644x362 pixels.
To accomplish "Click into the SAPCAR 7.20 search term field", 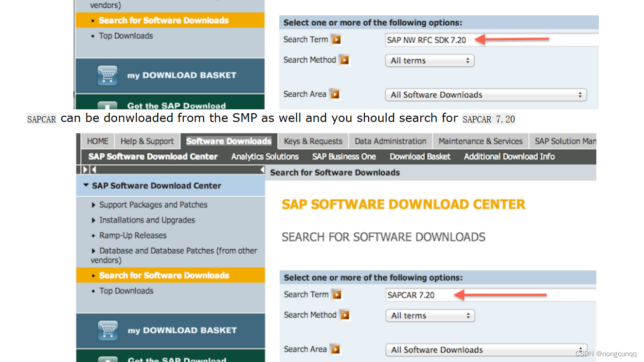I will pos(490,295).
